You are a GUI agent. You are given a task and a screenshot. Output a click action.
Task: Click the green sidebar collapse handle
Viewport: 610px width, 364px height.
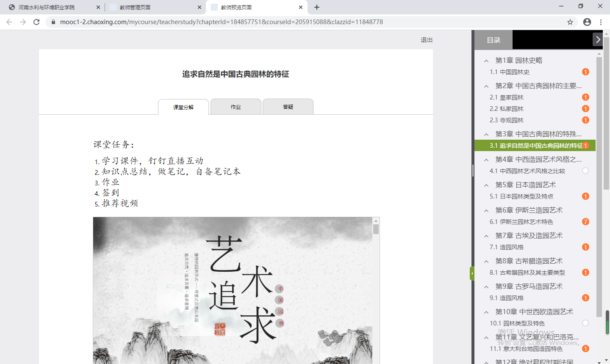coord(472,273)
